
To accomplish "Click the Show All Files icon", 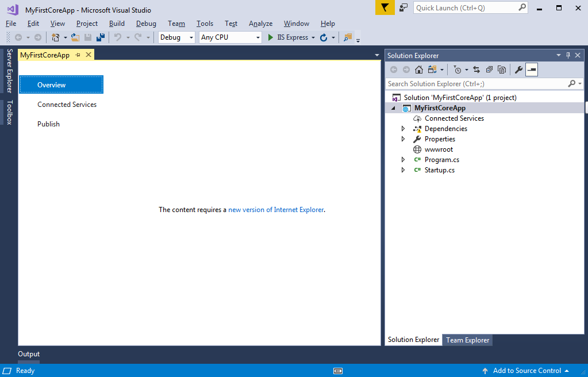I will point(502,70).
